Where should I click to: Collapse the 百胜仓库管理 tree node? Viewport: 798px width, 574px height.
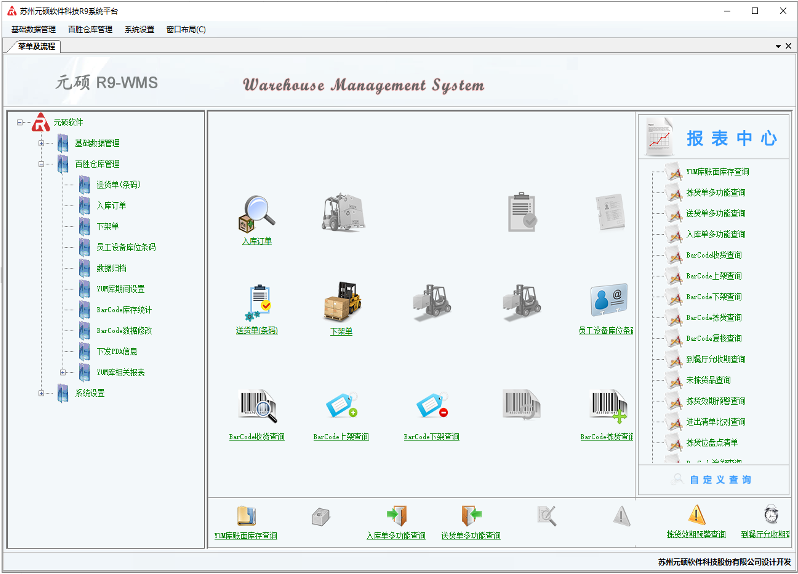click(41, 164)
